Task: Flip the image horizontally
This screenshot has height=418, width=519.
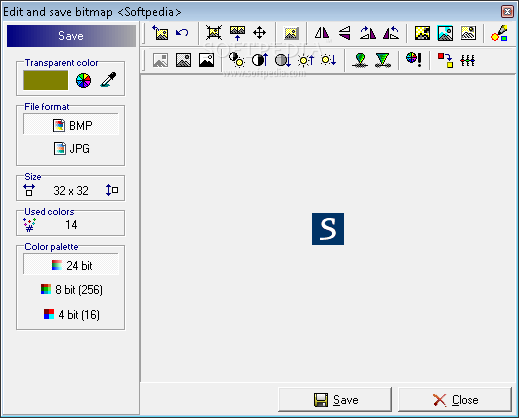Action: (322, 33)
